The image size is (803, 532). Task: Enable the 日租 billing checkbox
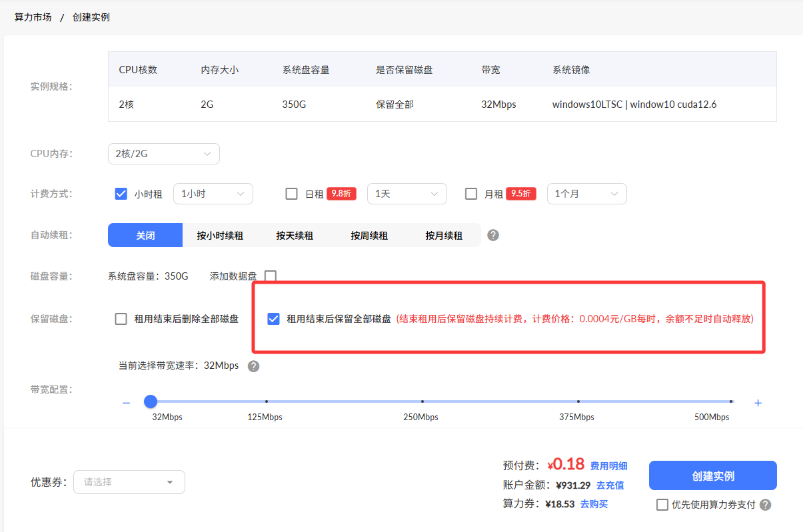(291, 194)
